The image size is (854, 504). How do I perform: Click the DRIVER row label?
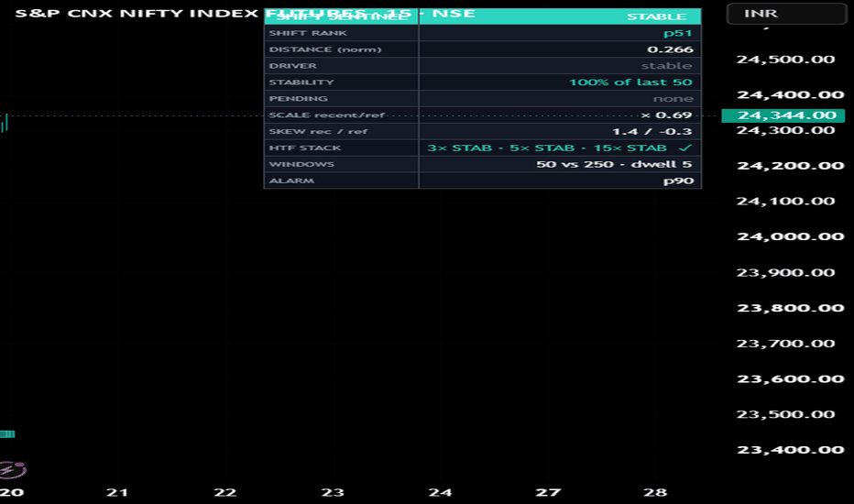point(292,66)
